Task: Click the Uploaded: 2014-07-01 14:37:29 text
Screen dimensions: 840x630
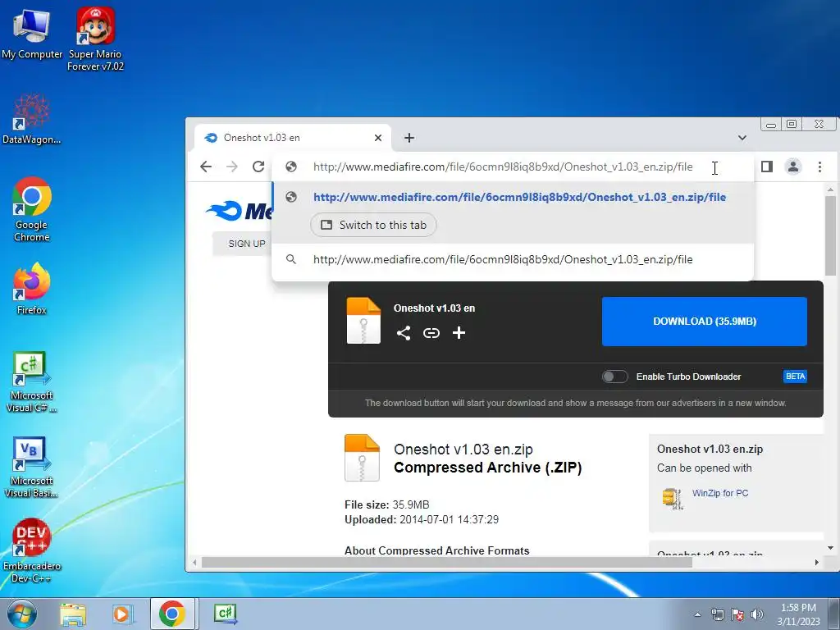Action: coord(422,519)
